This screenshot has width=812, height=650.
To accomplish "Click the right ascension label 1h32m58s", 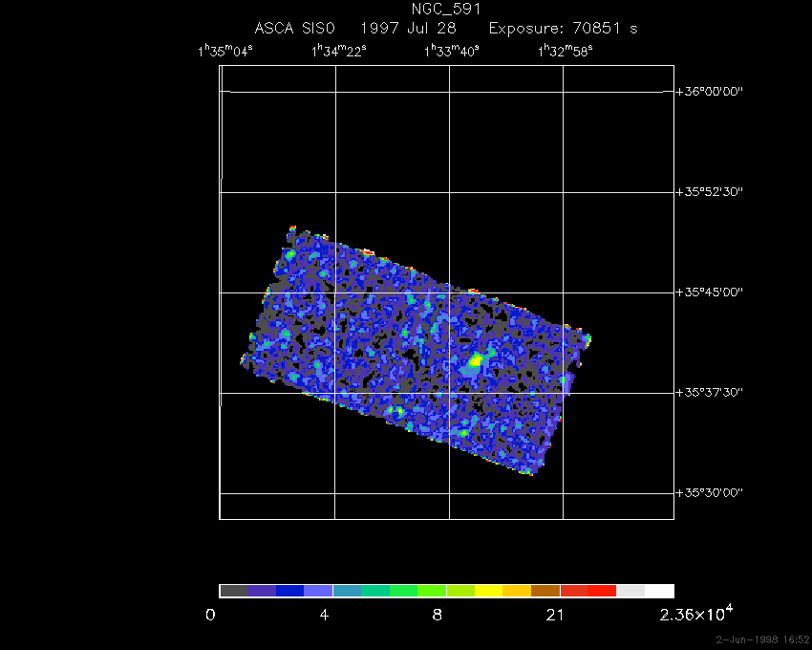I will coord(565,51).
